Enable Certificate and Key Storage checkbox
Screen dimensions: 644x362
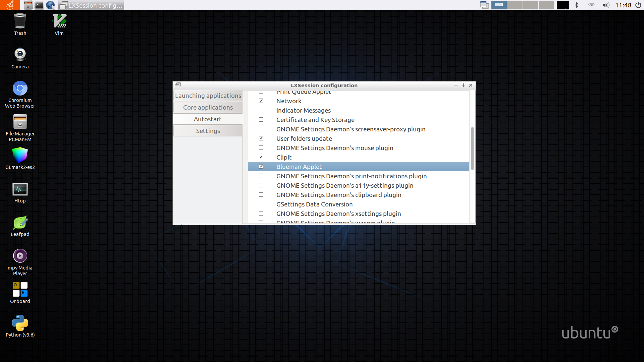[261, 120]
